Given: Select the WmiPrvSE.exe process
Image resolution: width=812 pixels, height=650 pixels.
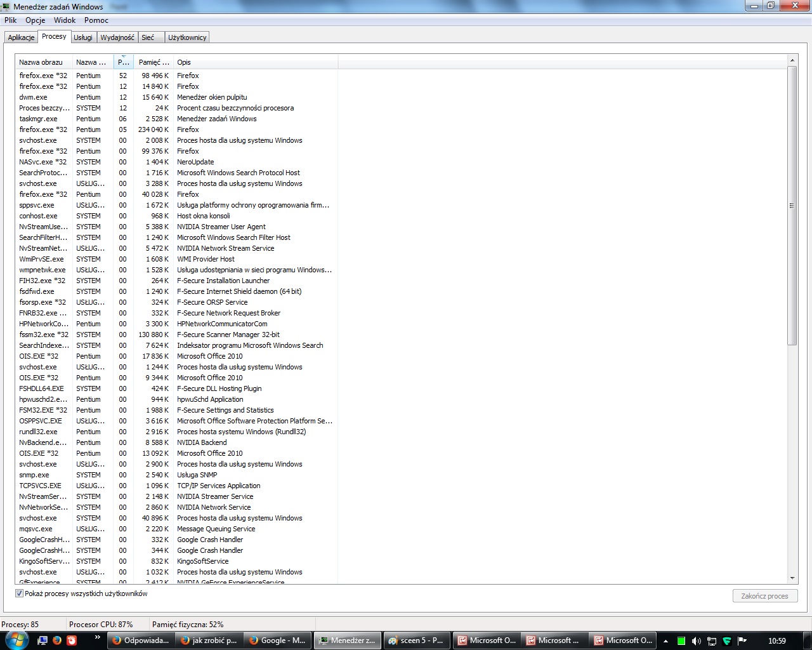Looking at the screenshot, I should pyautogui.click(x=176, y=259).
